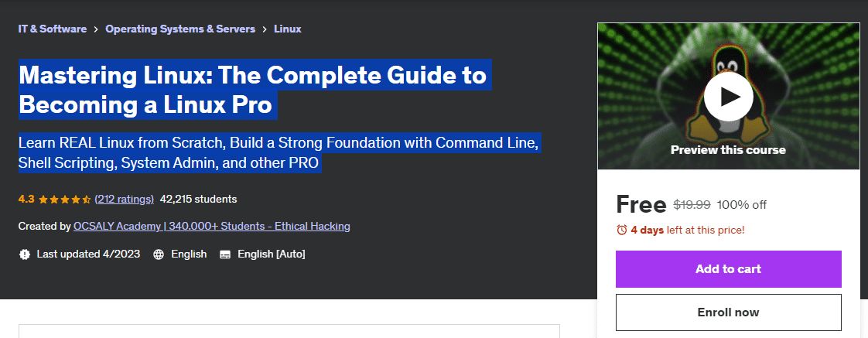Click the alarm clock icon
This screenshot has width=868, height=338.
(621, 230)
